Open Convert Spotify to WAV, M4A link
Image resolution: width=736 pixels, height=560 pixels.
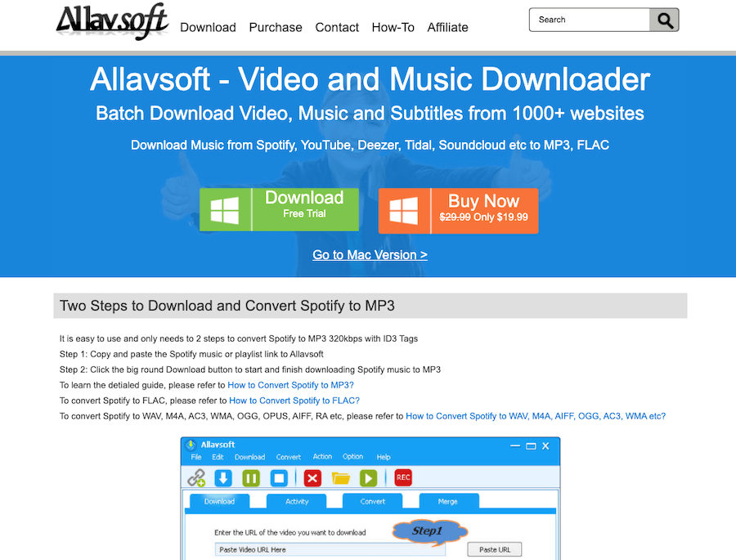[536, 416]
